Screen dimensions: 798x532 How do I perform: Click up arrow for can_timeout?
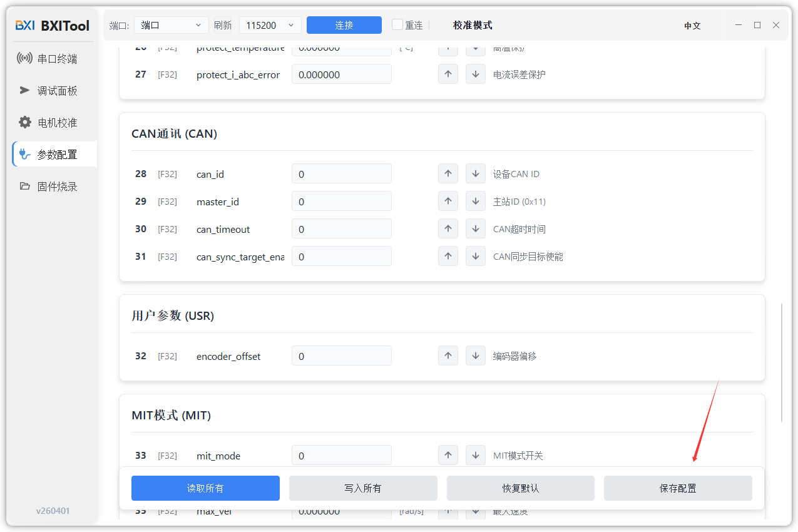448,228
